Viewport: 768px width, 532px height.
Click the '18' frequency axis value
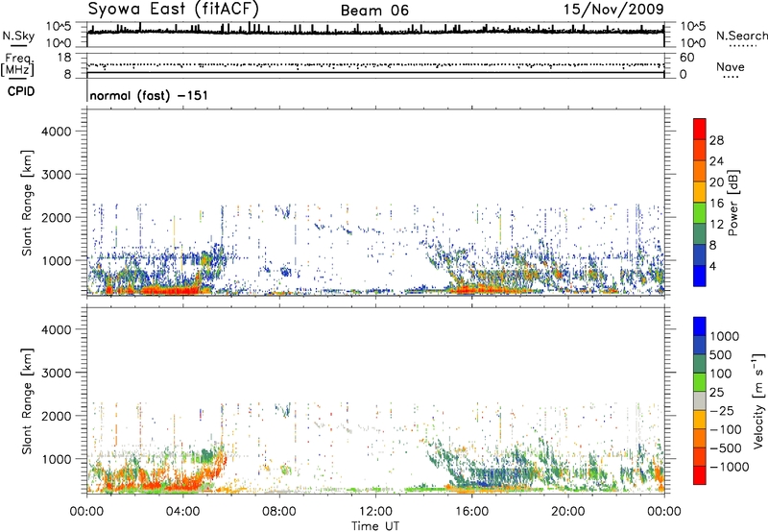(64, 58)
